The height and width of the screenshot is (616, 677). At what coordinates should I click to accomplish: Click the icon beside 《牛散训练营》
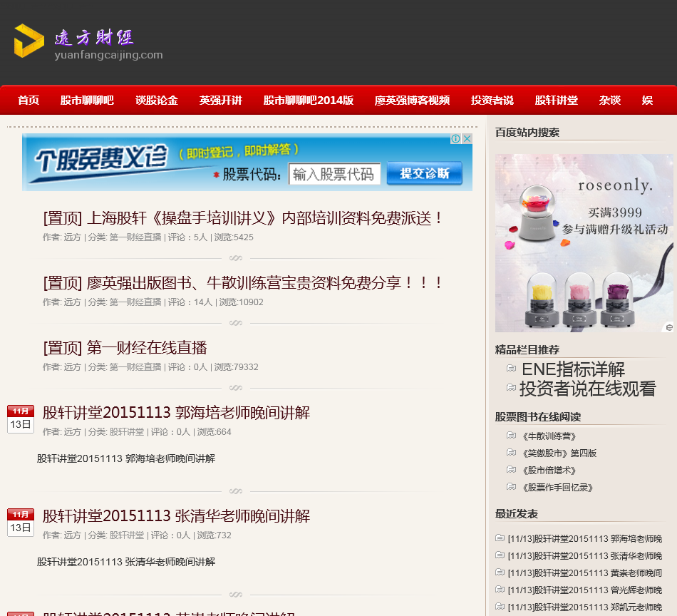pos(511,435)
